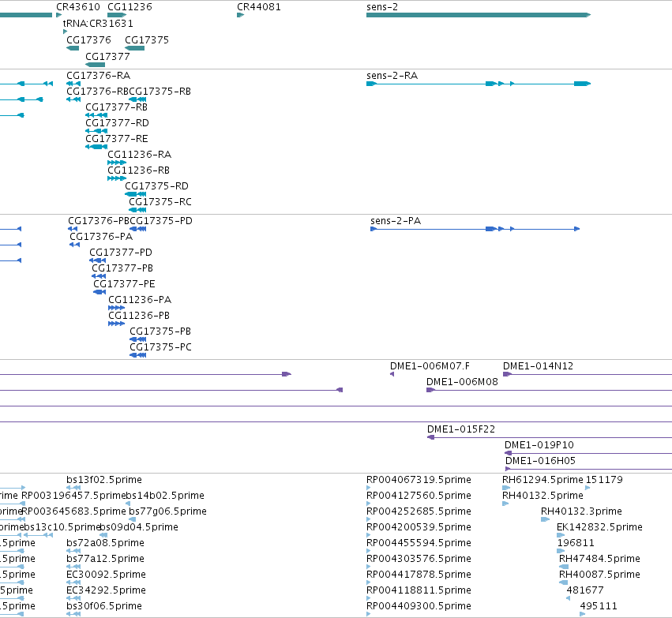Open BAC clone DME1-006M08 label

[462, 382]
